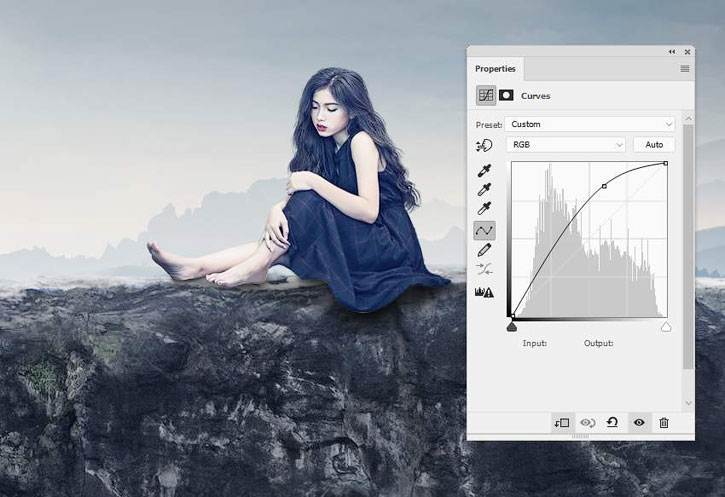
Task: Open the RGB channel dropdown
Action: click(566, 145)
